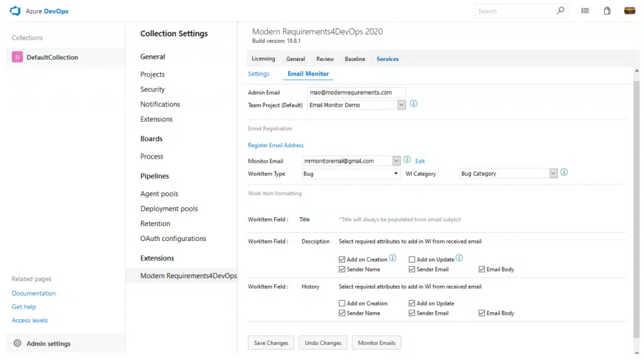Switch to the Licensing tab
Viewport: 644px width, 360px height.
coord(263,59)
